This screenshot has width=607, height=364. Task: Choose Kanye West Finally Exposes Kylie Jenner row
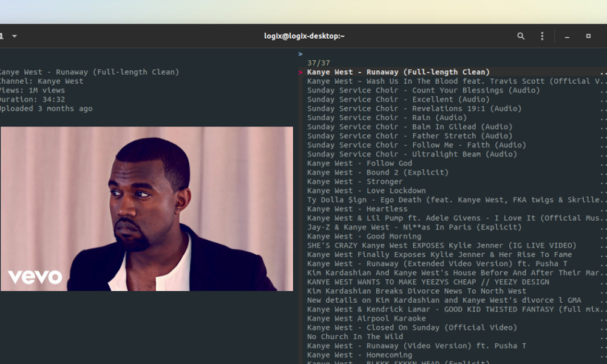click(439, 255)
